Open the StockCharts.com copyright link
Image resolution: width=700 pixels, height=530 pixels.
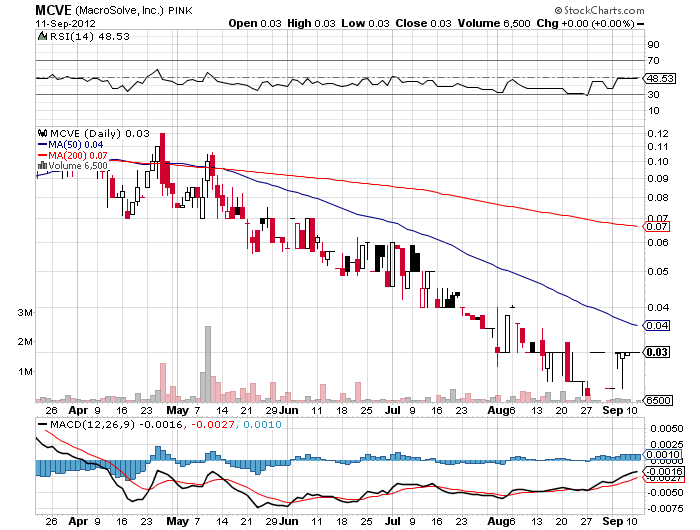(x=599, y=10)
